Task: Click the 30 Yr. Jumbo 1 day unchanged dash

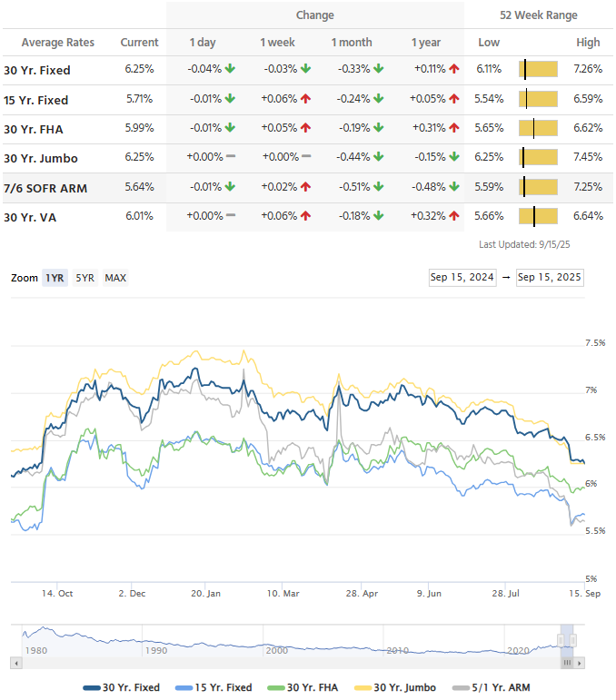Action: [x=231, y=157]
